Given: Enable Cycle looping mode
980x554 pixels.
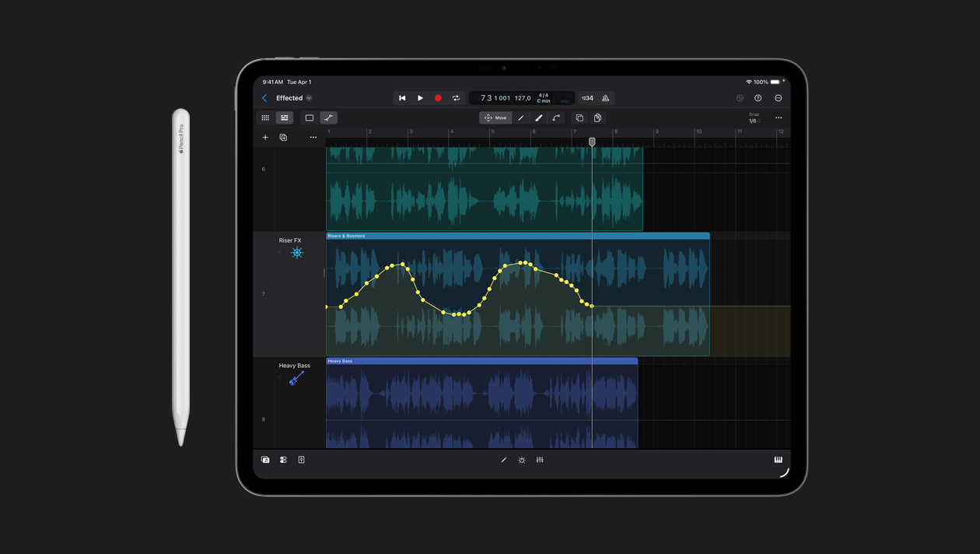Looking at the screenshot, I should [x=456, y=97].
